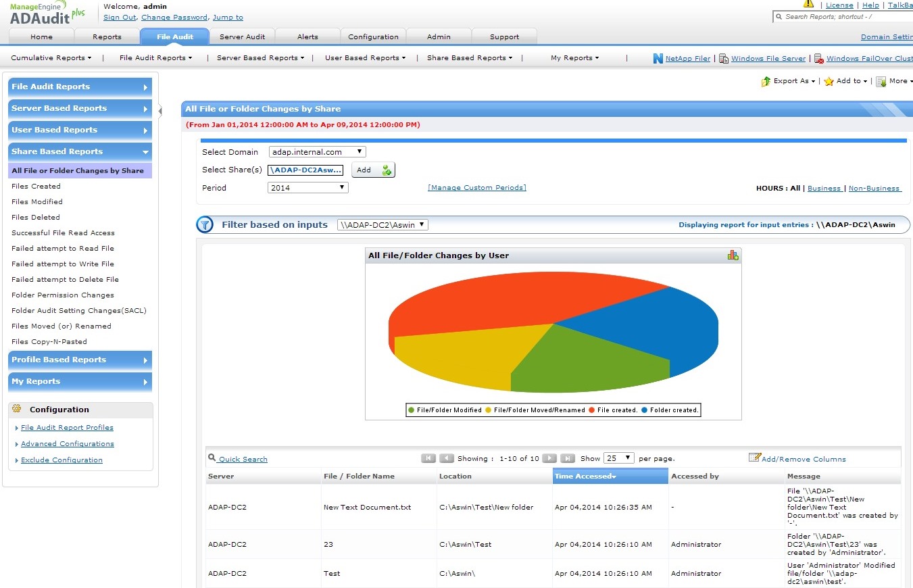Click the File created legend color dot
Screen dimensions: 913x588
click(591, 410)
